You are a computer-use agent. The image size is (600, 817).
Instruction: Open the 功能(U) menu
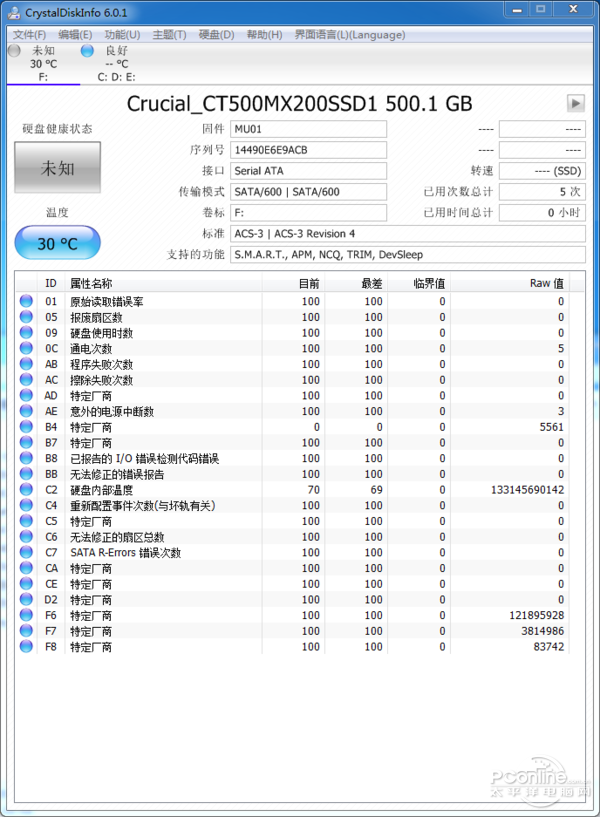122,35
